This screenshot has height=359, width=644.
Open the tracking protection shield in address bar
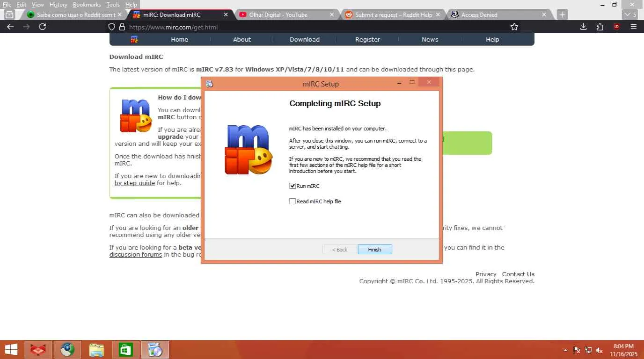(111, 27)
